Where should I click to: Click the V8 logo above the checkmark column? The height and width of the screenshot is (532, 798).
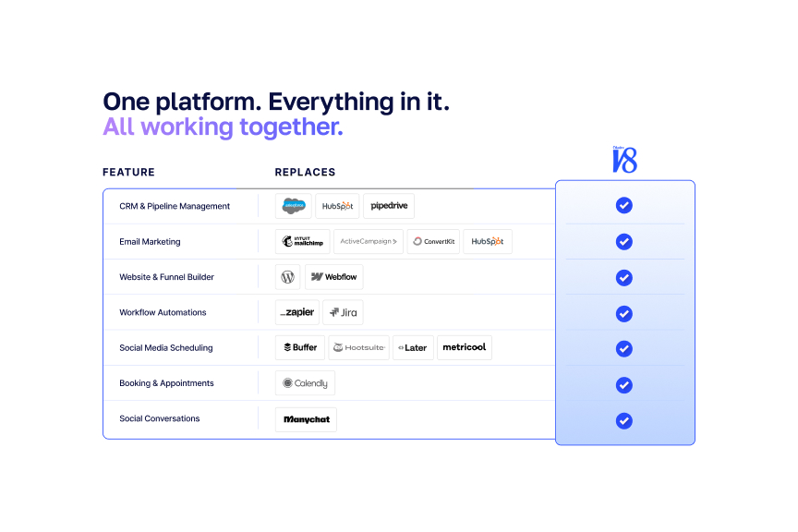(624, 160)
